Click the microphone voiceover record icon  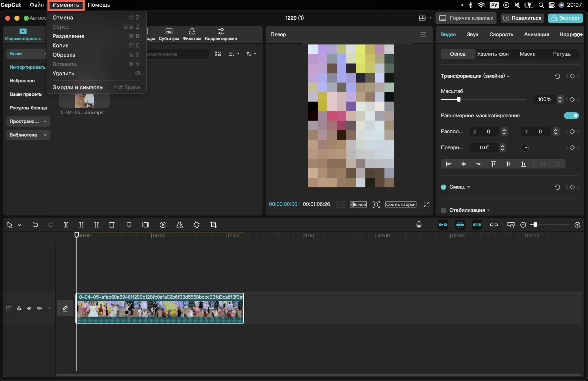(x=419, y=225)
